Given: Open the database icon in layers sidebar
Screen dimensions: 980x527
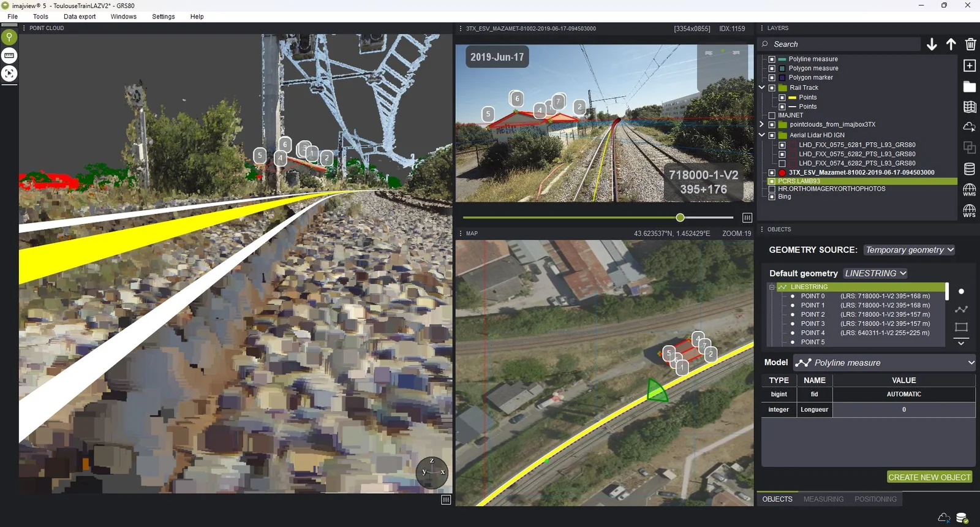Looking at the screenshot, I should pyautogui.click(x=970, y=169).
